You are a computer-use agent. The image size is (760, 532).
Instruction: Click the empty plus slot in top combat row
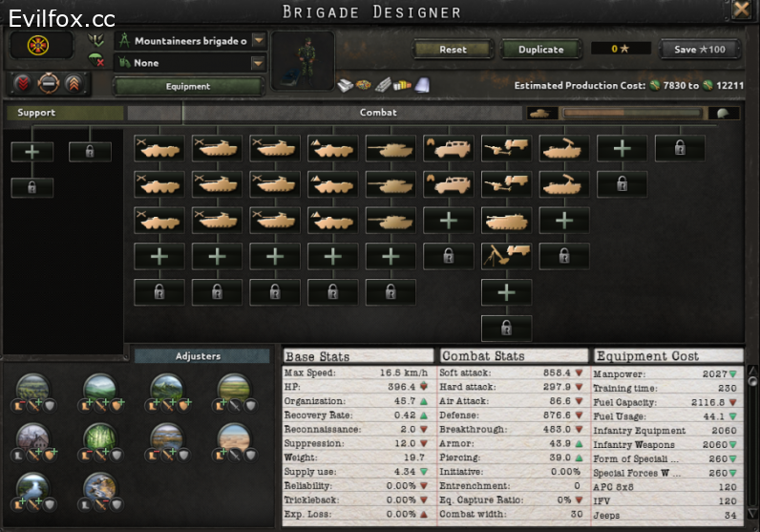coord(623,148)
